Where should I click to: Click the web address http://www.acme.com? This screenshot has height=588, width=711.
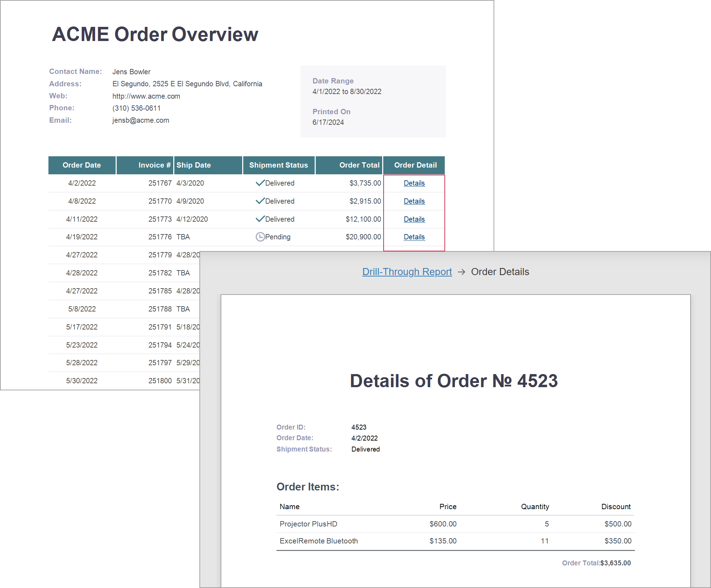pos(146,96)
